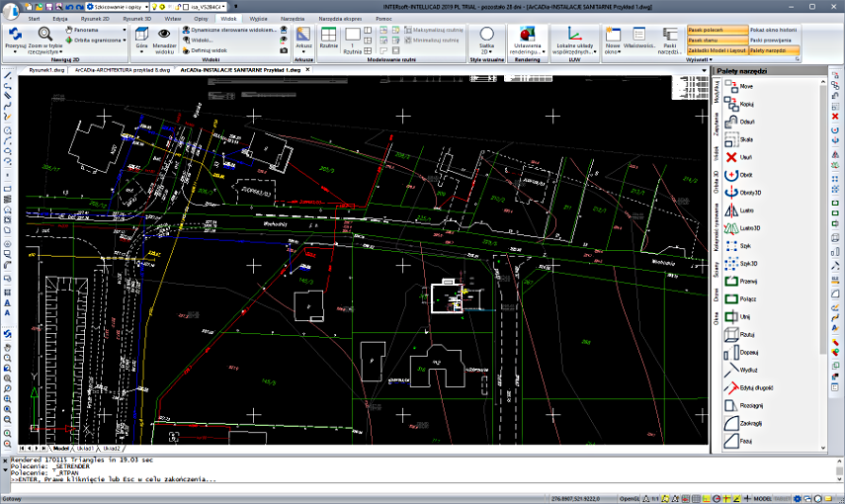This screenshot has height=504, width=845.
Task: Click the Arkusz sheet icon
Action: (303, 34)
